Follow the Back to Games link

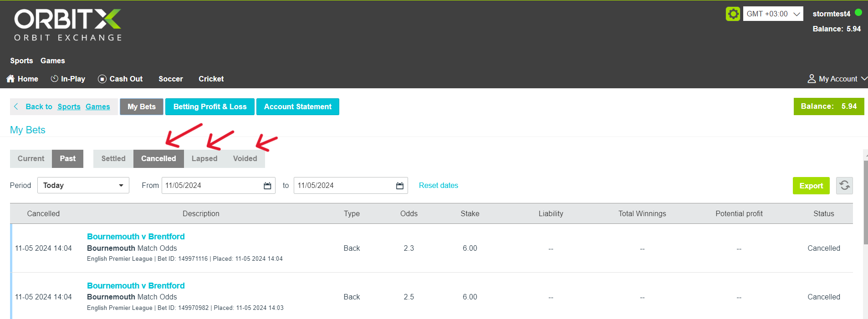pyautogui.click(x=98, y=106)
